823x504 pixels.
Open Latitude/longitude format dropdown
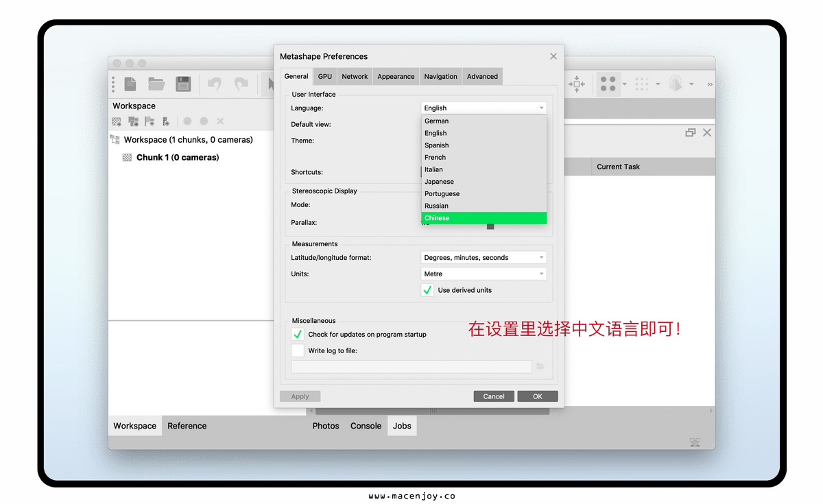(x=484, y=258)
